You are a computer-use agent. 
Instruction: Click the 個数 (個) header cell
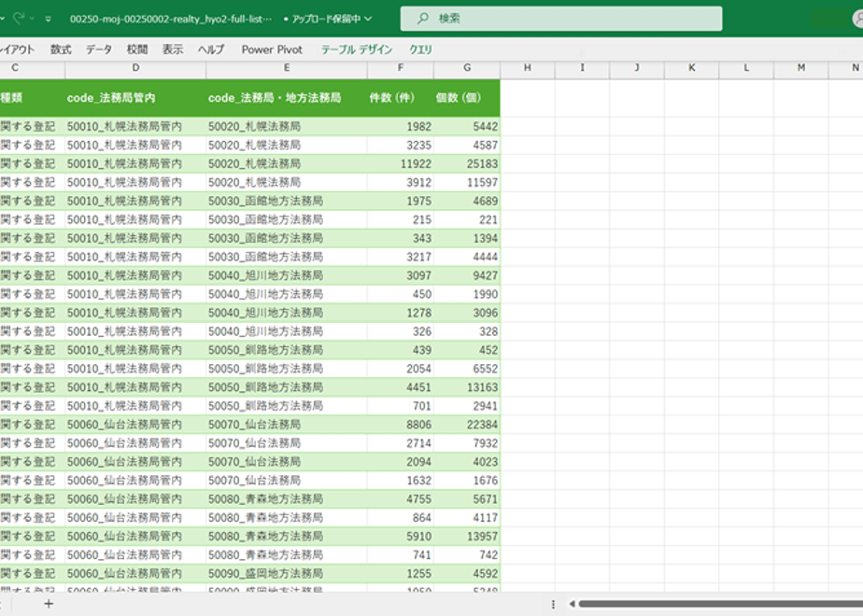tap(467, 98)
